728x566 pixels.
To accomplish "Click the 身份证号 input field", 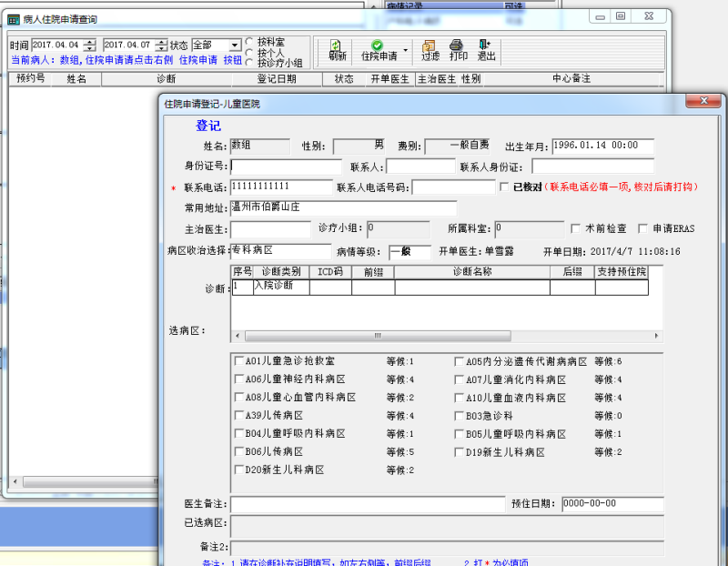I will (x=286, y=167).
